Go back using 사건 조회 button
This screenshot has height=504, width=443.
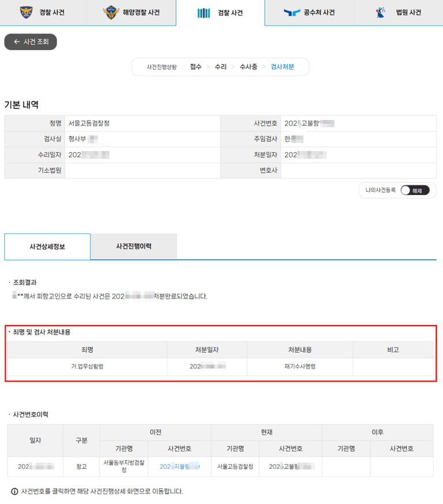31,42
